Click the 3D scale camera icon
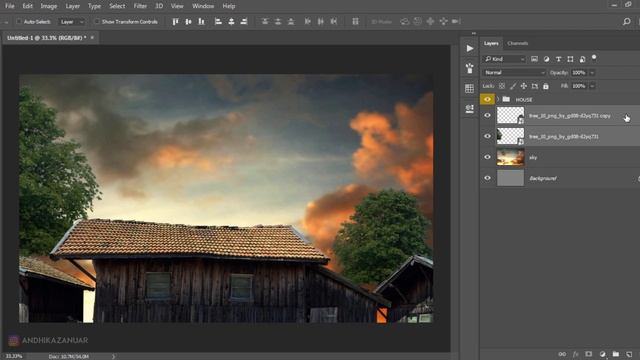 (456, 22)
